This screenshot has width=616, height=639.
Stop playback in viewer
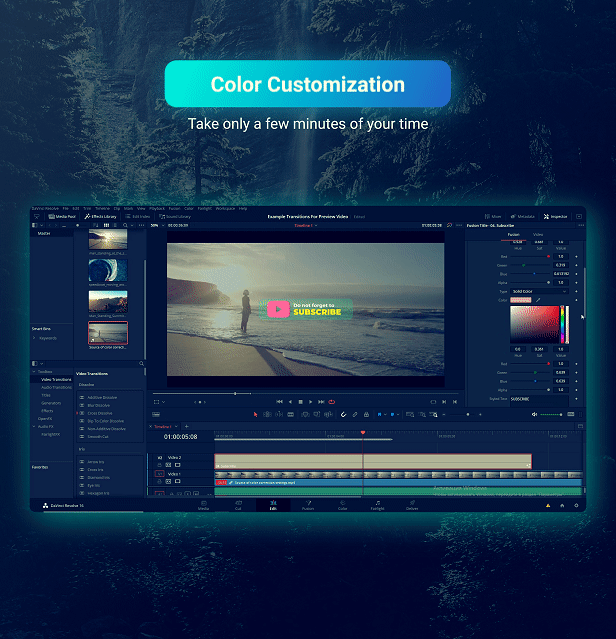point(301,402)
